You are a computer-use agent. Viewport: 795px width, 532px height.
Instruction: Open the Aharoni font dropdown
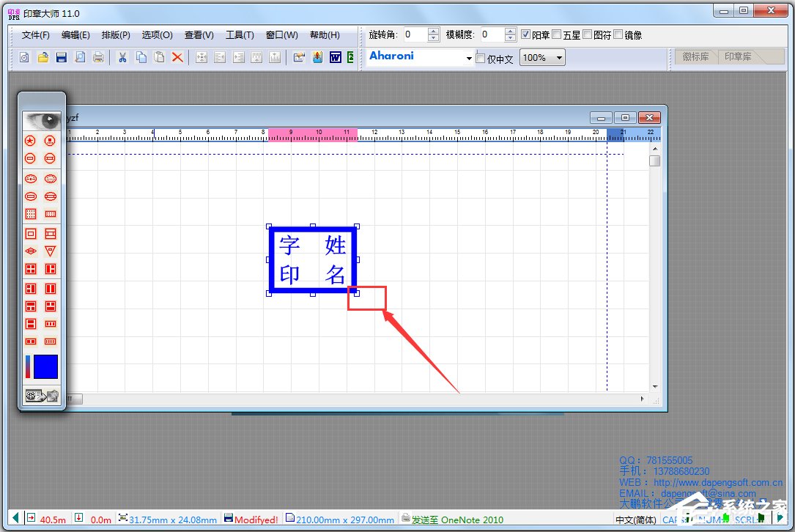pos(469,59)
